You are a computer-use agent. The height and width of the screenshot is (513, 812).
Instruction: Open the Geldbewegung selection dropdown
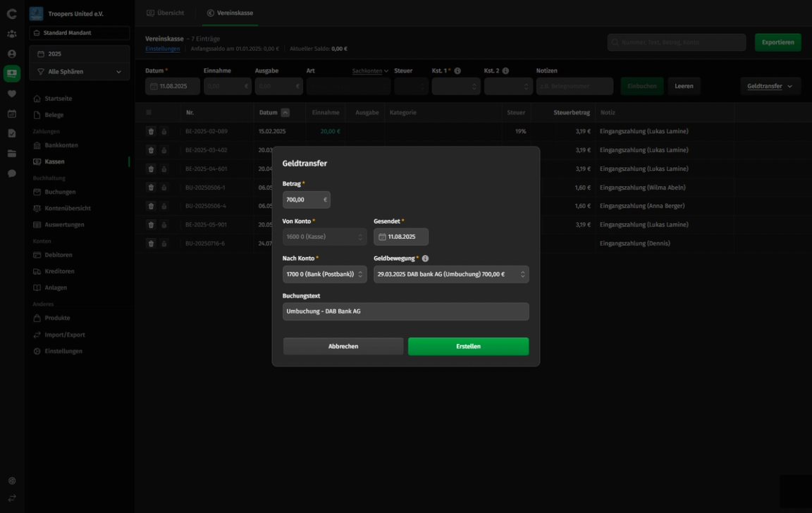tap(451, 274)
